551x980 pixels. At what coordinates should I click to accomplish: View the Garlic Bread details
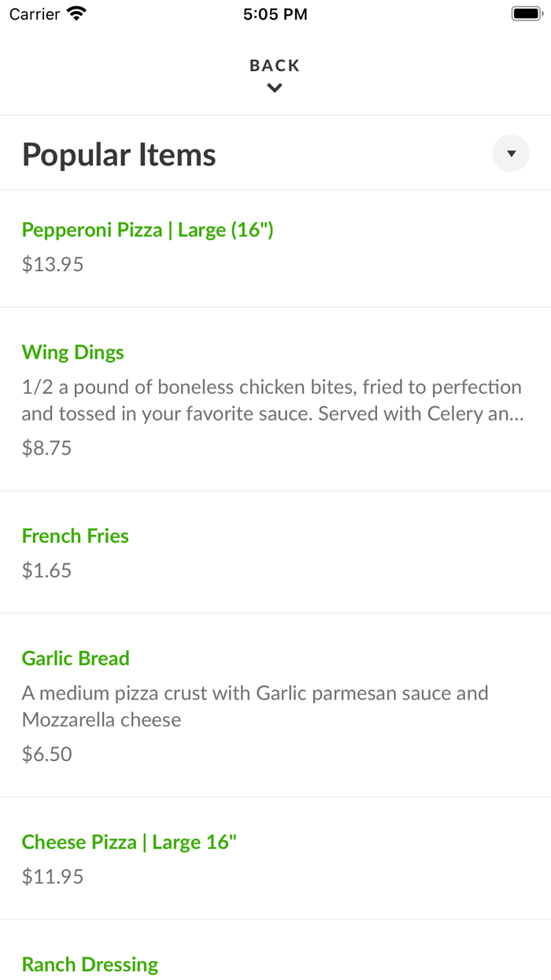pyautogui.click(x=75, y=658)
